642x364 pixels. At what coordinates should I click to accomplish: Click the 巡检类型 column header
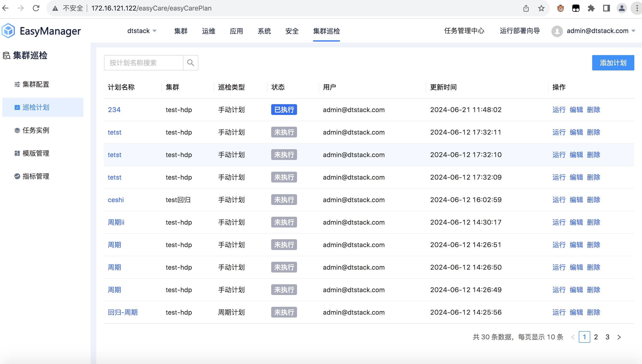(x=231, y=87)
